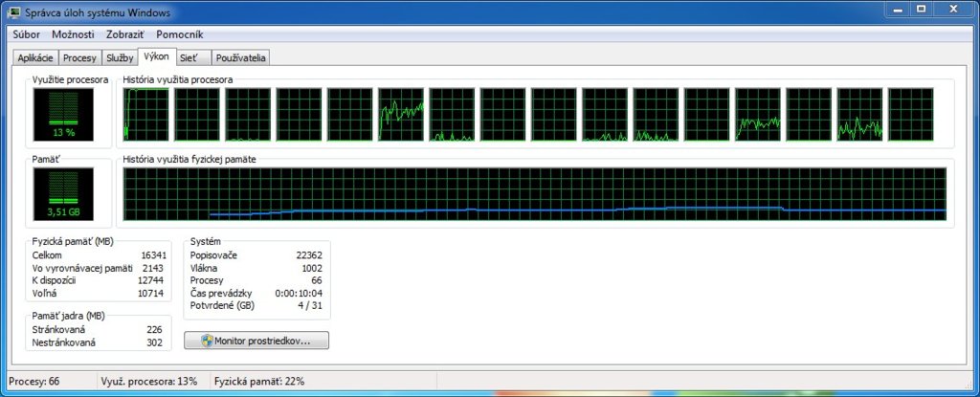Click the first CPU core history graph
Viewport: 980px width, 397px height.
(x=146, y=115)
